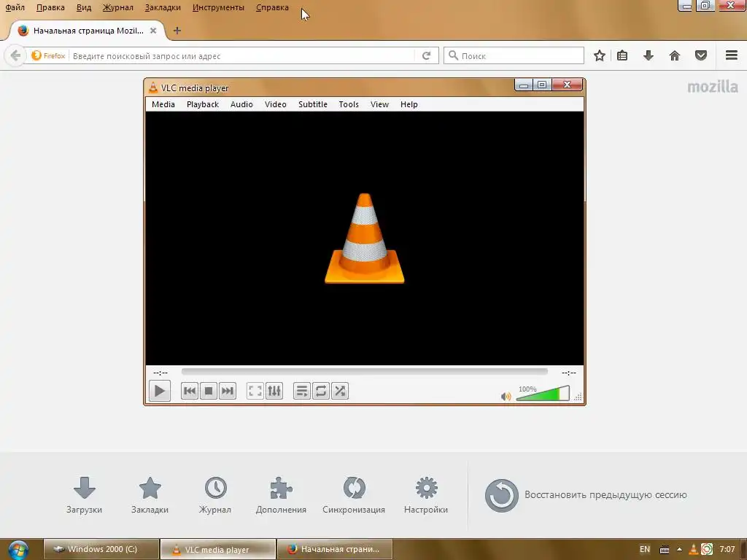Click Восстановить предыдущую сессию
This screenshot has height=560, width=747.
[586, 495]
